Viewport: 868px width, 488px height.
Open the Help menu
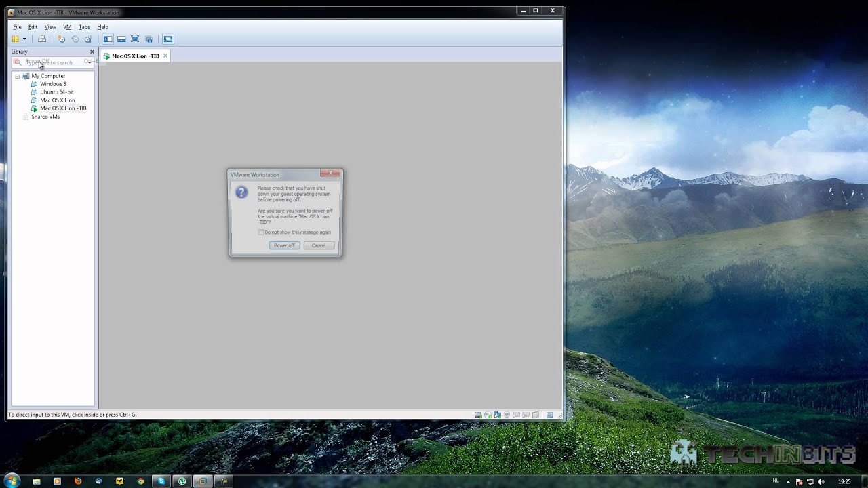click(102, 27)
